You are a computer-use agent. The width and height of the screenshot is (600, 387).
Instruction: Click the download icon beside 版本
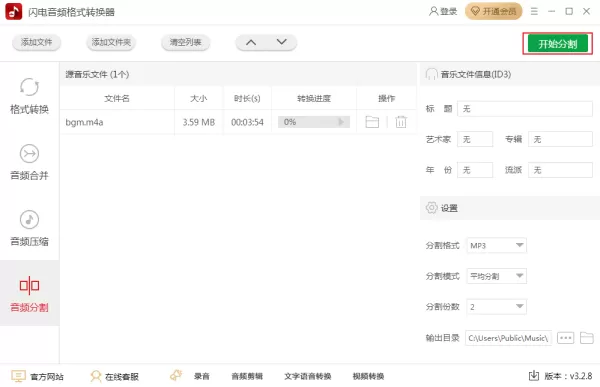click(x=534, y=376)
